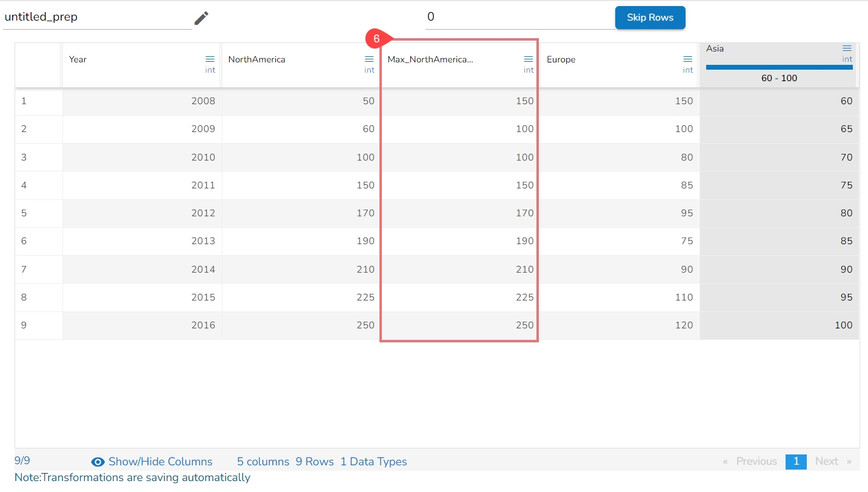Viewport: 868px width, 492px height.
Task: Click the pencil edit icon beside untitled_prep
Action: pyautogui.click(x=201, y=18)
